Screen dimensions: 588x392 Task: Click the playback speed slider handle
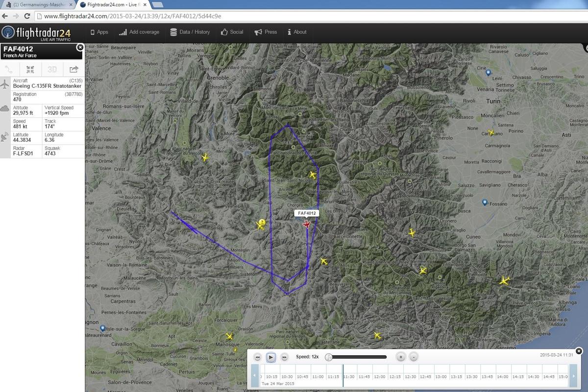pos(329,357)
